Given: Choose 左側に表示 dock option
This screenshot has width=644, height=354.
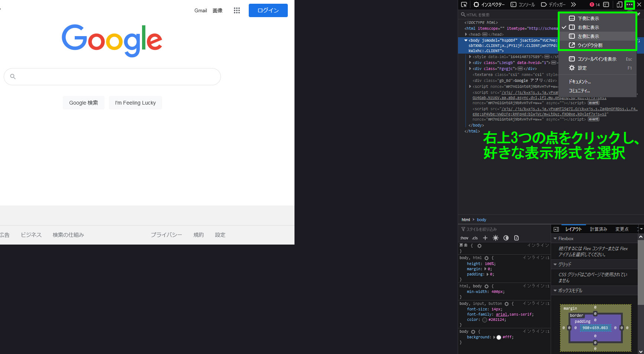Looking at the screenshot, I should click(x=597, y=36).
